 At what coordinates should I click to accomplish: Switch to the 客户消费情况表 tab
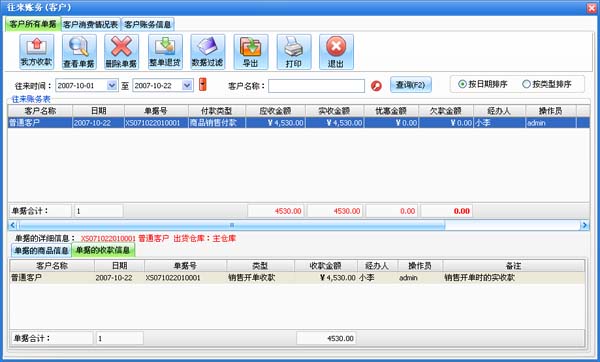coord(91,24)
